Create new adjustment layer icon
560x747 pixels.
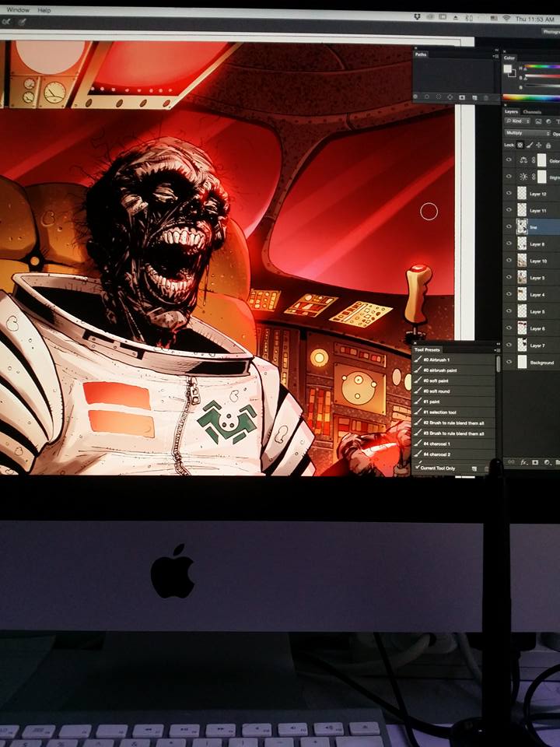[547, 462]
